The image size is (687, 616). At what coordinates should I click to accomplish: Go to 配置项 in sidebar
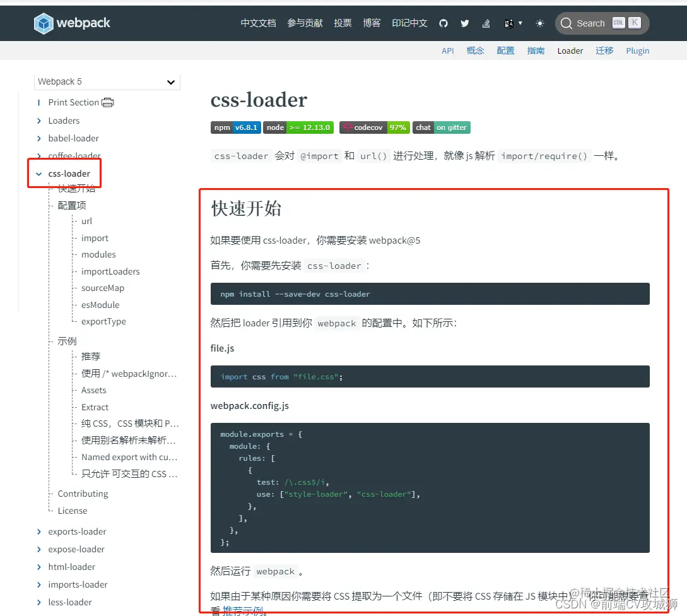[72, 206]
